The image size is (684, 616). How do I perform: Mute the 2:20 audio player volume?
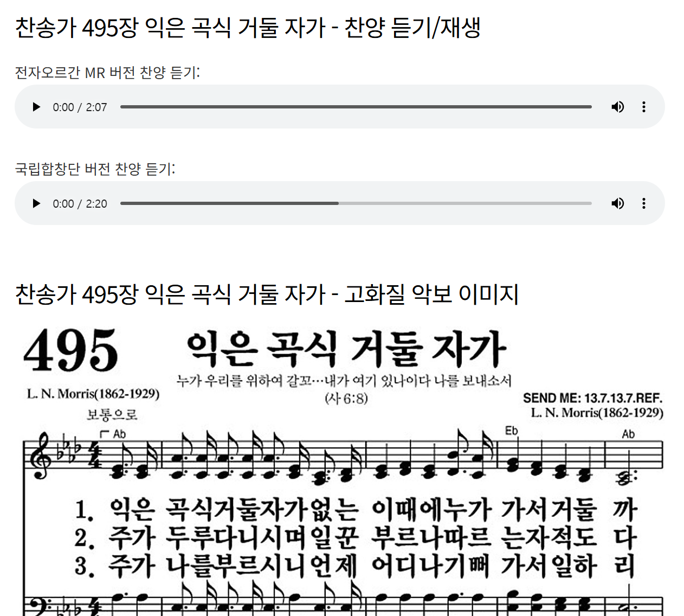pos(617,203)
